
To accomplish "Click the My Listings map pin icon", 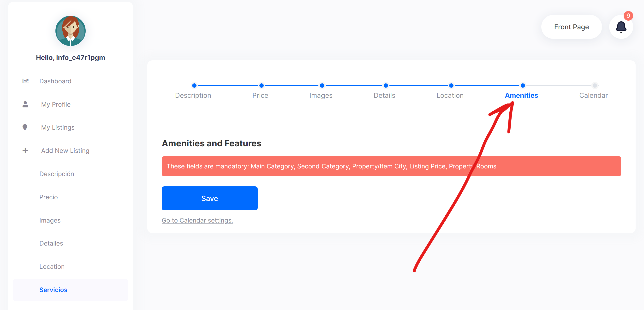I will (25, 127).
